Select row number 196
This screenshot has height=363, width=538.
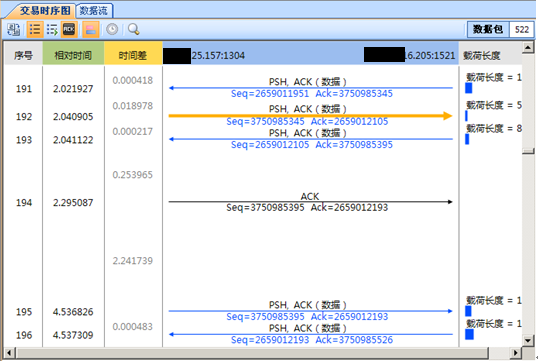pos(24,335)
